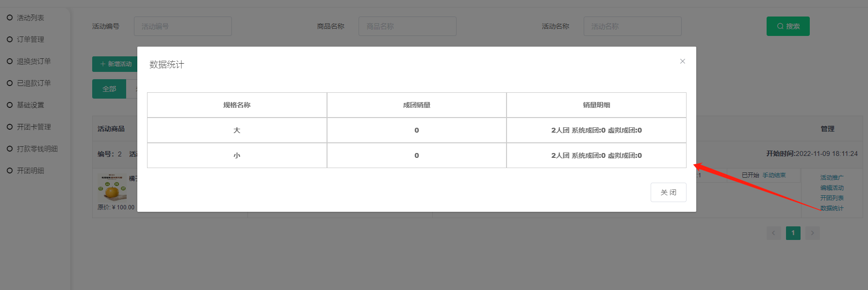Click the 已开始 status text

[750, 175]
